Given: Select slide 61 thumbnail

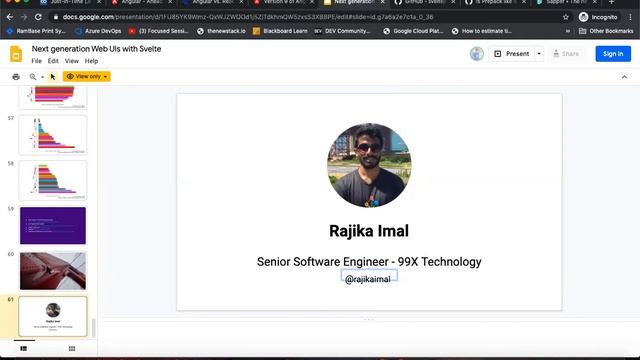Looking at the screenshot, I should [53, 316].
